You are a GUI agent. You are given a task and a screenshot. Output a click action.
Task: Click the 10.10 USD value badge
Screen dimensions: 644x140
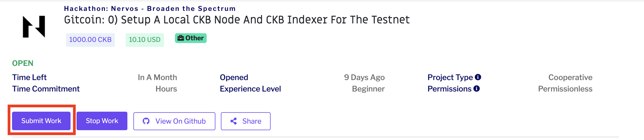145,40
